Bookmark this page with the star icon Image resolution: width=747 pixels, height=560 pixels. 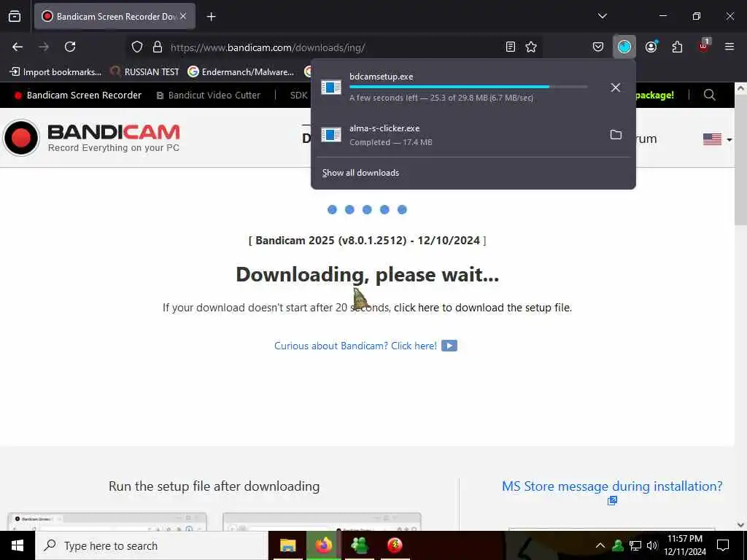[x=531, y=47]
